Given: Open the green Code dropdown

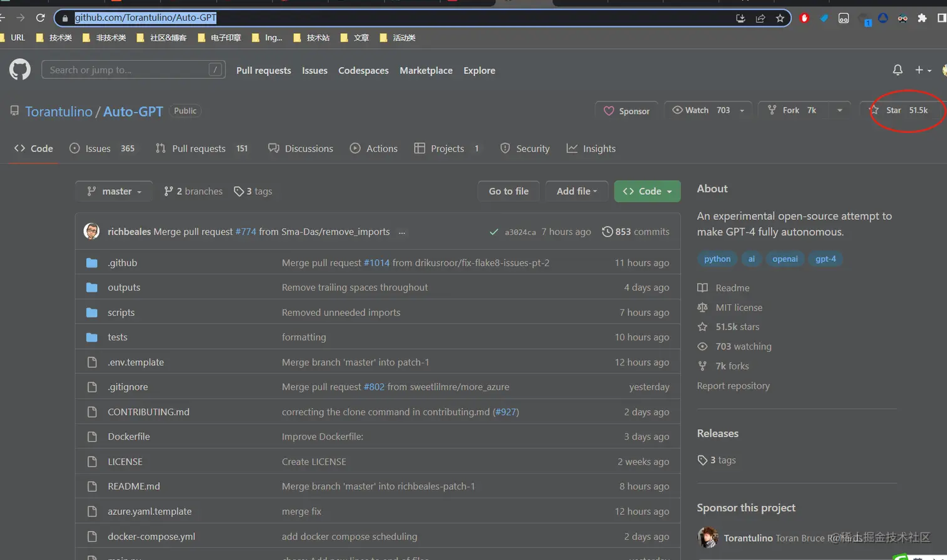Looking at the screenshot, I should [x=647, y=191].
